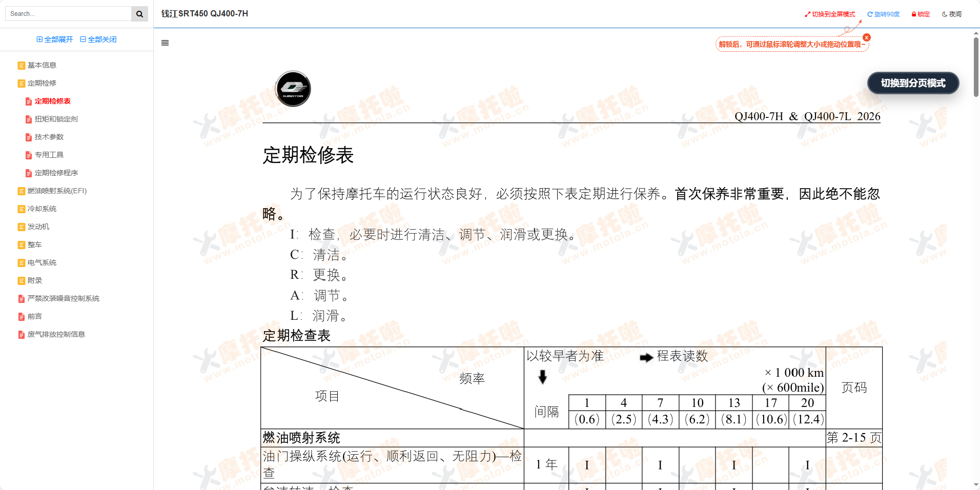Expand the 整车 folder icon
Viewport: 980px width, 490px height.
coord(22,245)
